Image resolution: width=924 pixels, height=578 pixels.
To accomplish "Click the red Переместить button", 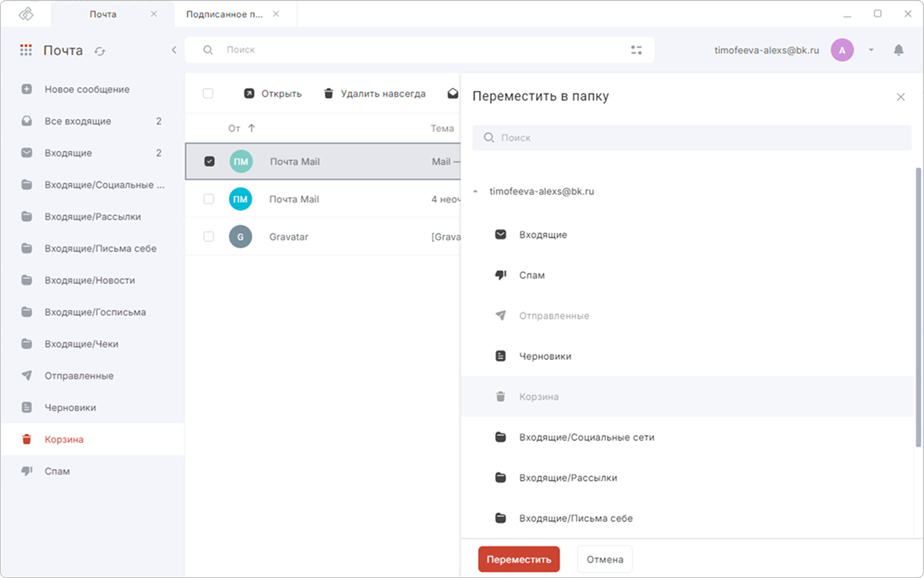I will pos(519,560).
